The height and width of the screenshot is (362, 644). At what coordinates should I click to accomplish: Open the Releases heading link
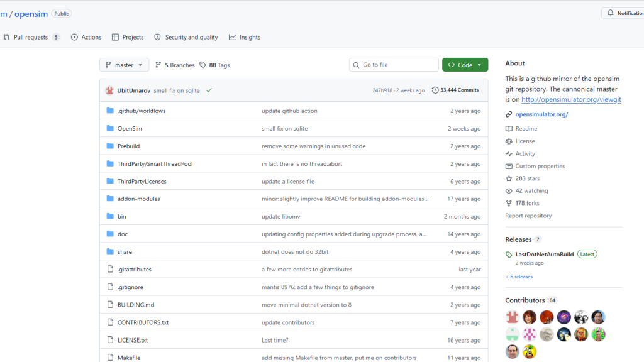[x=518, y=239]
